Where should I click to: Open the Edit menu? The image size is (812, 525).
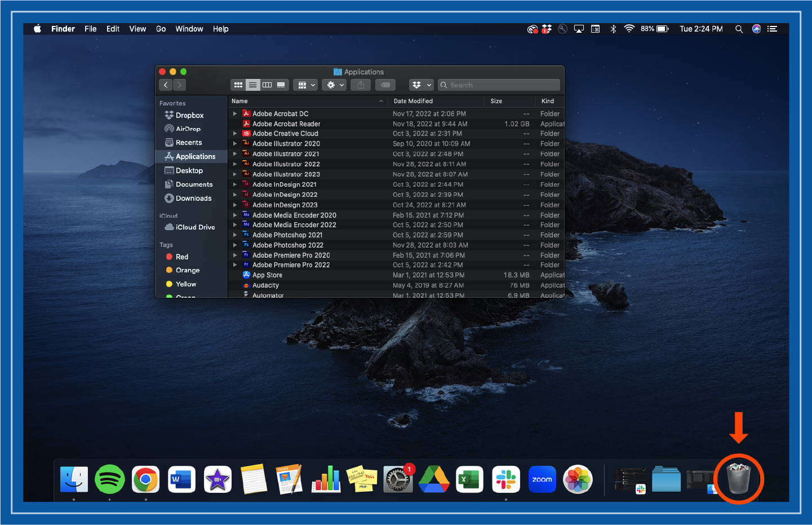(113, 29)
